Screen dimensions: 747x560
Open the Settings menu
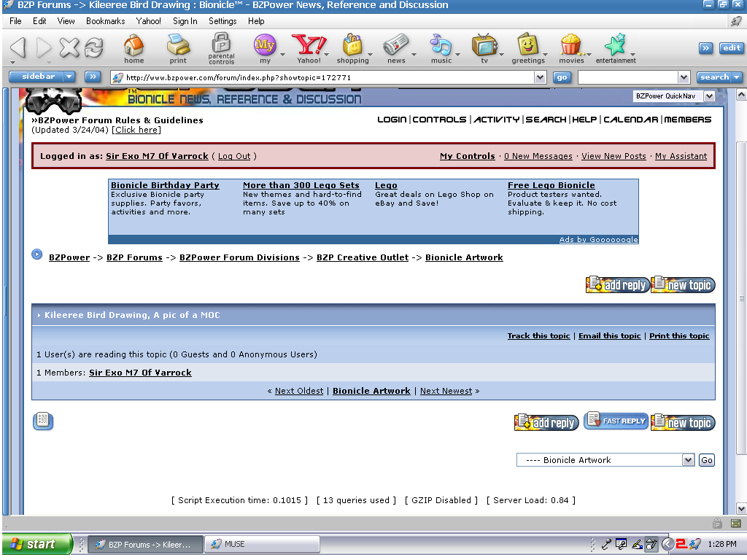coord(222,21)
